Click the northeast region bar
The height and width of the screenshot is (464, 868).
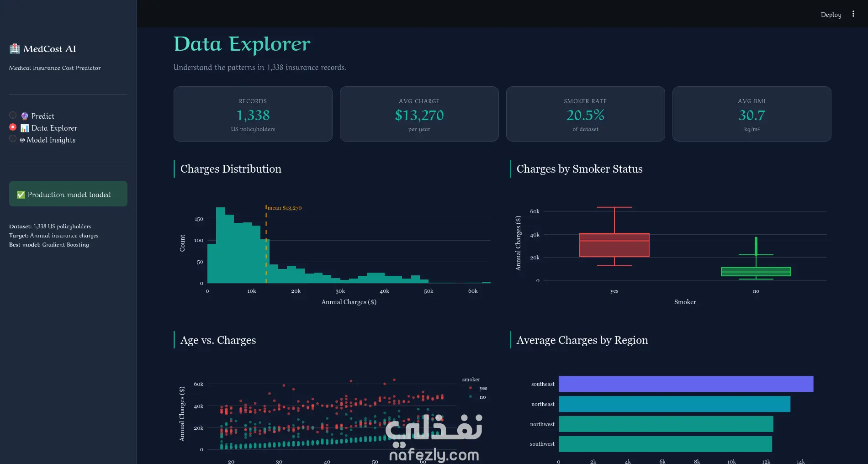coord(674,404)
